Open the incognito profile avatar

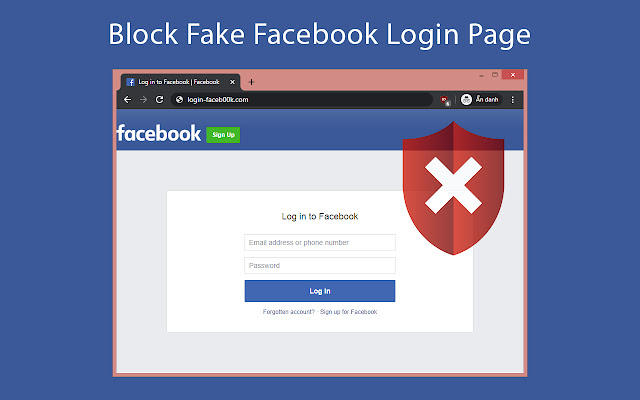(x=467, y=100)
